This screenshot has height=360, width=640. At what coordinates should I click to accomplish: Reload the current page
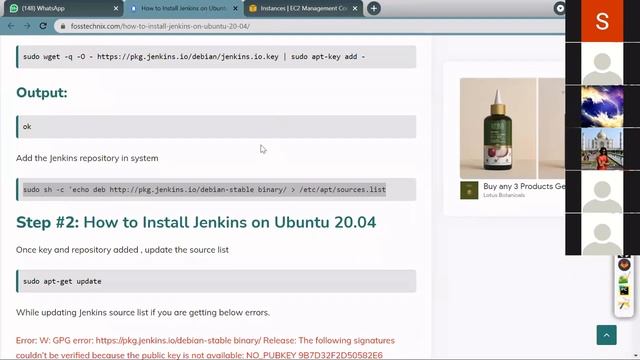click(43, 26)
